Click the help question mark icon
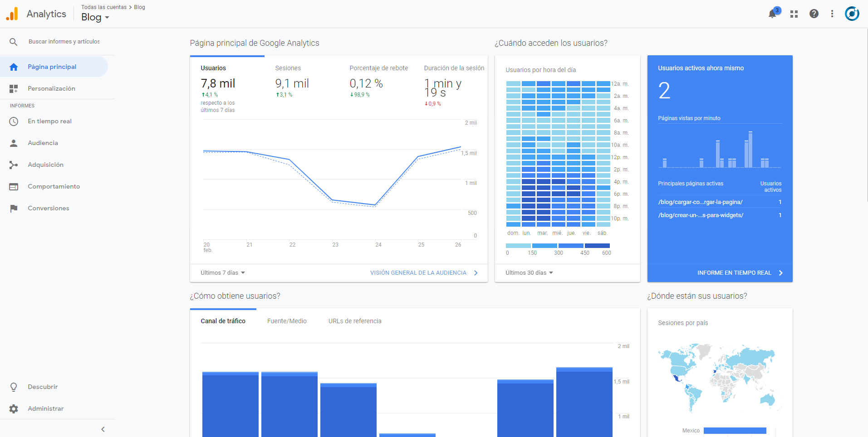Image resolution: width=868 pixels, height=437 pixels. tap(814, 14)
